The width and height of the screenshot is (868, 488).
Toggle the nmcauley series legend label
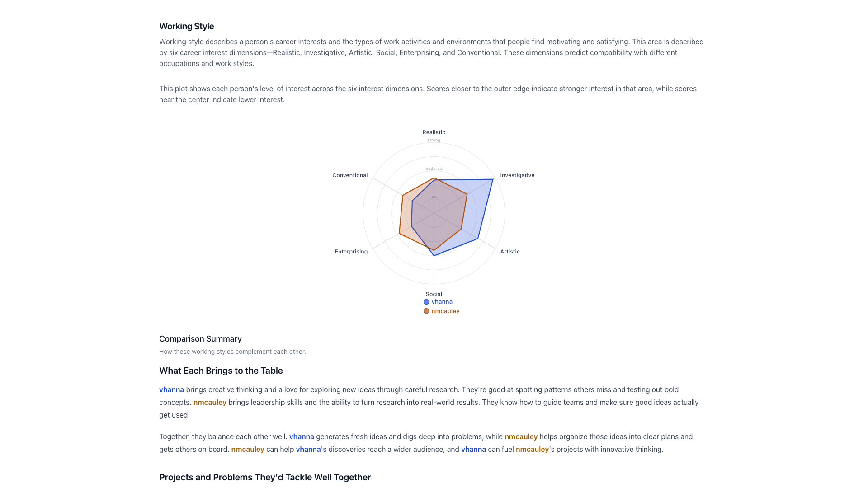coord(445,311)
